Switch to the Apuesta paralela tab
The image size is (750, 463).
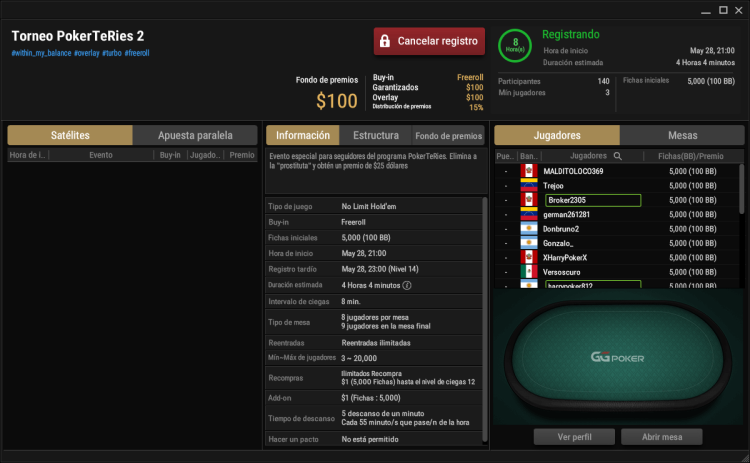click(195, 135)
